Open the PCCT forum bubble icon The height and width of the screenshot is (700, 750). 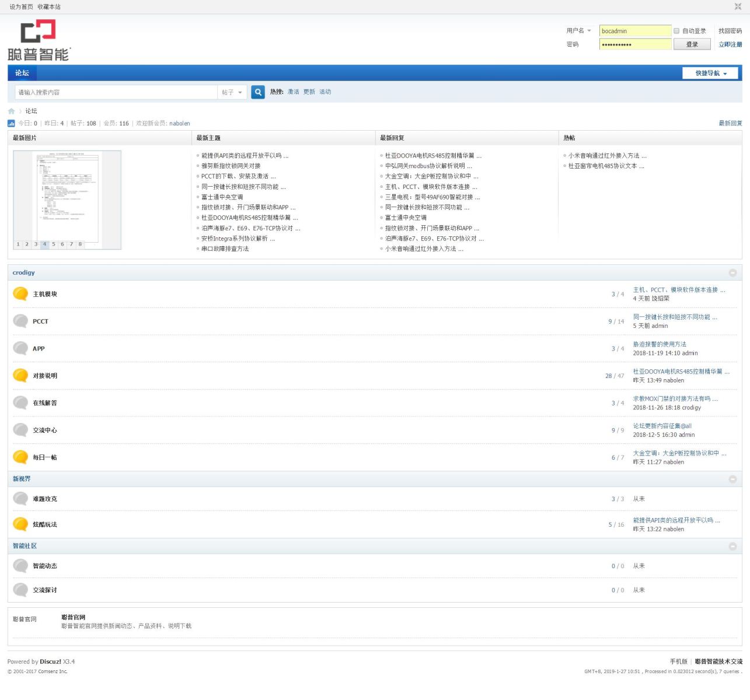click(20, 321)
